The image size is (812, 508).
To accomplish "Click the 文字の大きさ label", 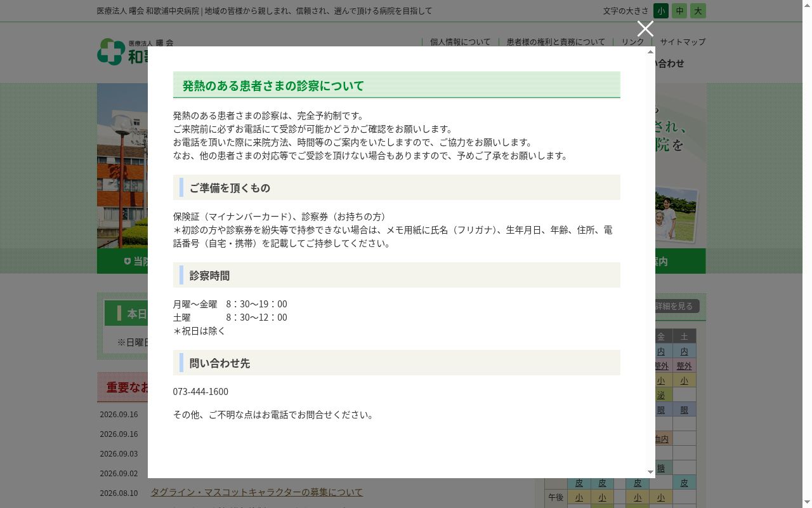I will click(625, 11).
